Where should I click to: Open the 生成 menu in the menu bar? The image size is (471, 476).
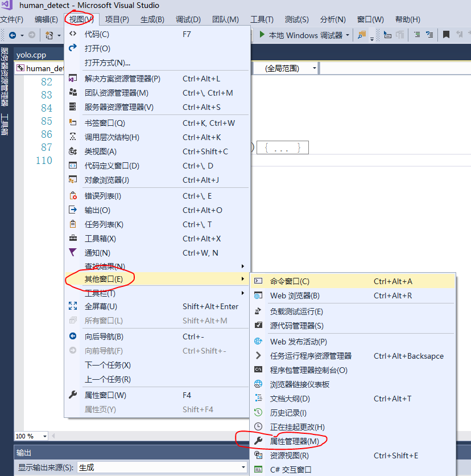tap(152, 20)
